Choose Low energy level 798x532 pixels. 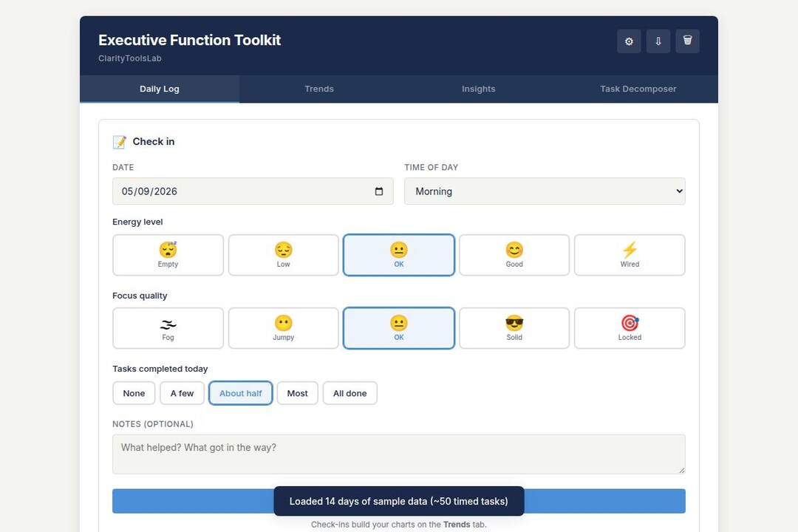coord(284,255)
